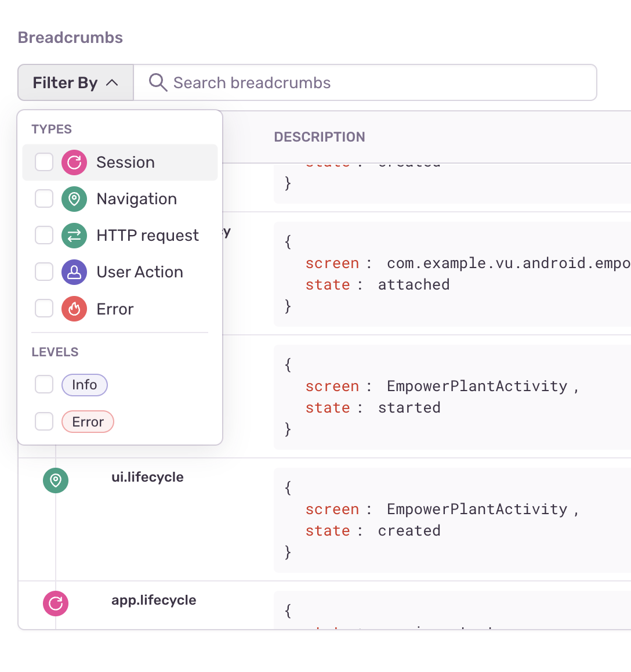Open the Filter By dropdown

point(75,83)
